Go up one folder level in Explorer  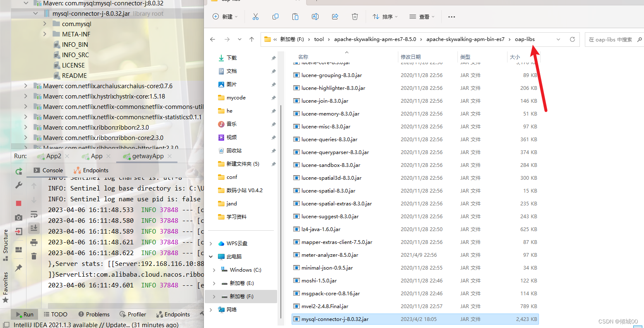click(251, 39)
